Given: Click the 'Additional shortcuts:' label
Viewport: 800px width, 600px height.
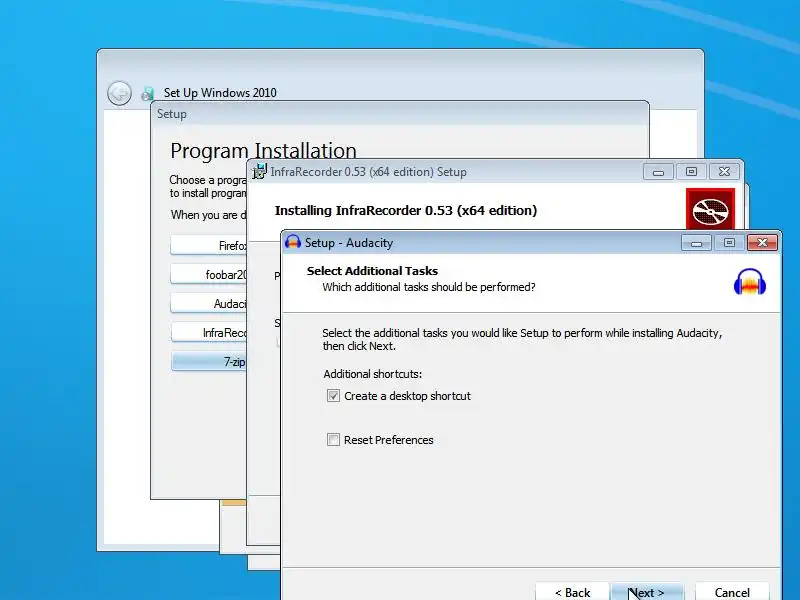Looking at the screenshot, I should tap(372, 374).
